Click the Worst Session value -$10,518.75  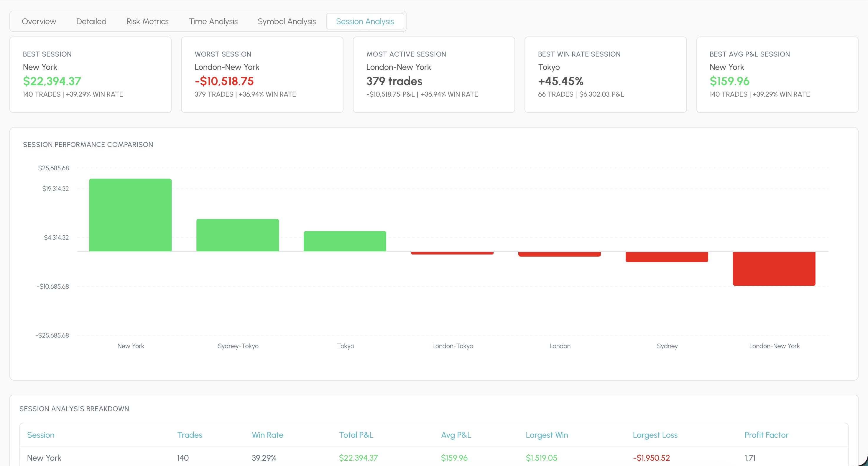coord(224,81)
